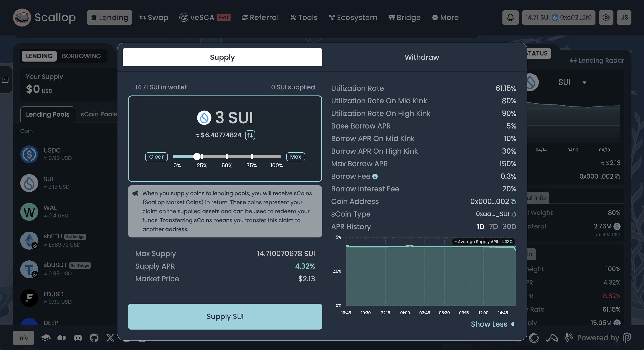The image size is (644, 350).
Task: Copy the sCoin Type value
Action: [x=513, y=214]
